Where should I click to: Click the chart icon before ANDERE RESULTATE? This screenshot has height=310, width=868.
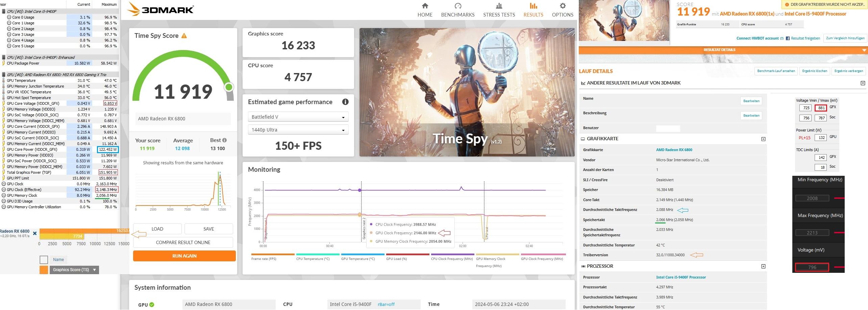click(583, 83)
